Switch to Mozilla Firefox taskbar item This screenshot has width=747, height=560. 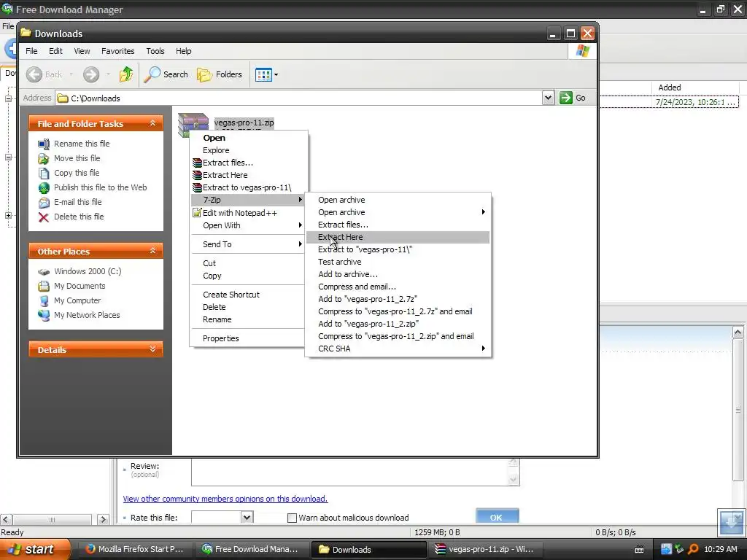click(x=134, y=549)
